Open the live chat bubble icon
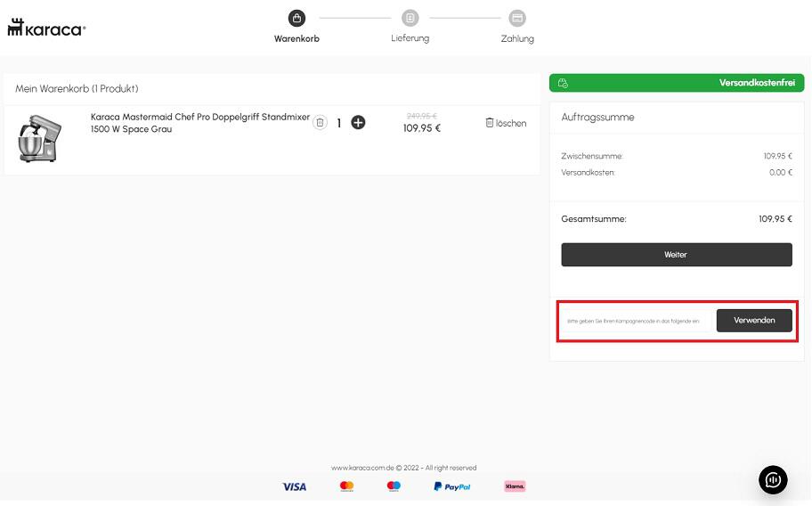Image resolution: width=812 pixels, height=506 pixels. click(773, 480)
